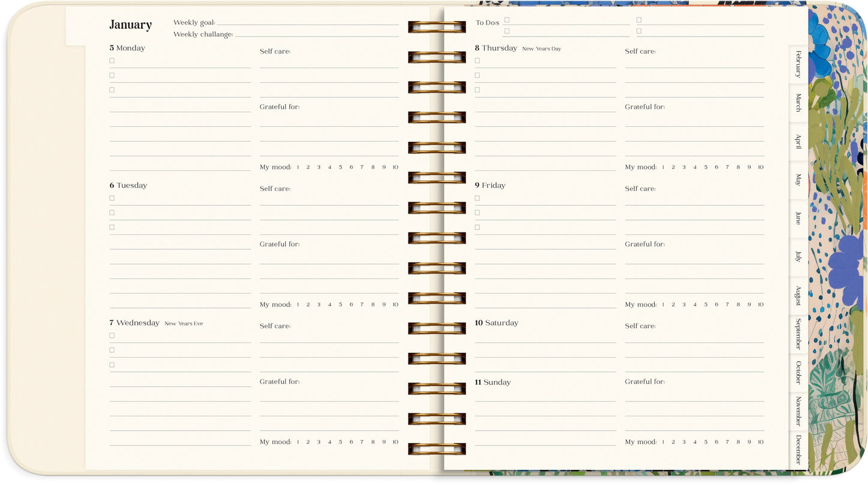The image size is (868, 485).
Task: Jump to the September tab
Action: pyautogui.click(x=798, y=334)
